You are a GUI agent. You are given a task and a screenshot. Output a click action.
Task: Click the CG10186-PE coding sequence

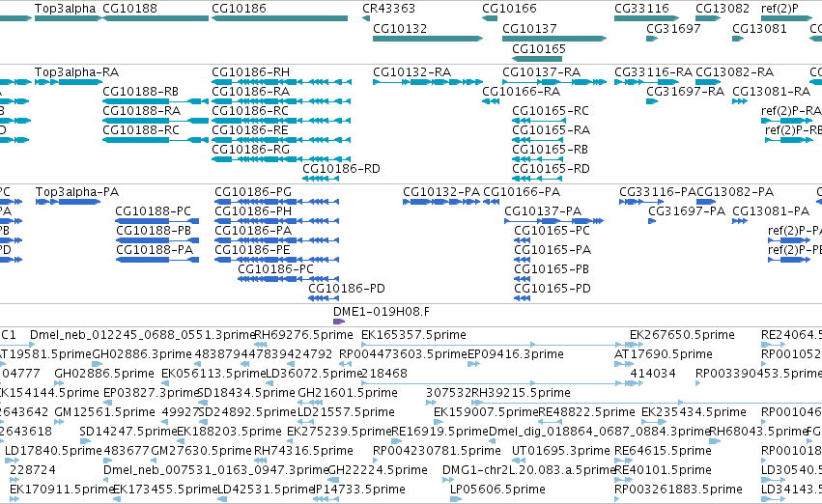277,260
